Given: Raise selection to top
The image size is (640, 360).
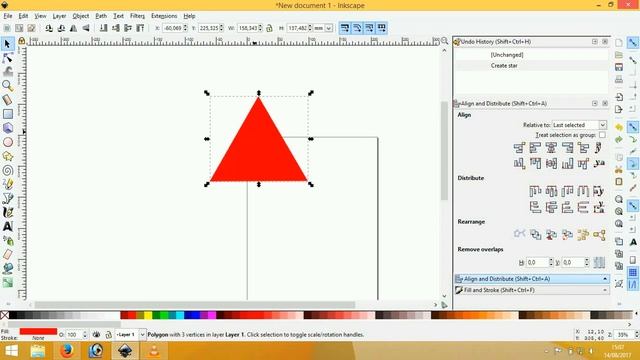Looking at the screenshot, I should click(x=140, y=28).
